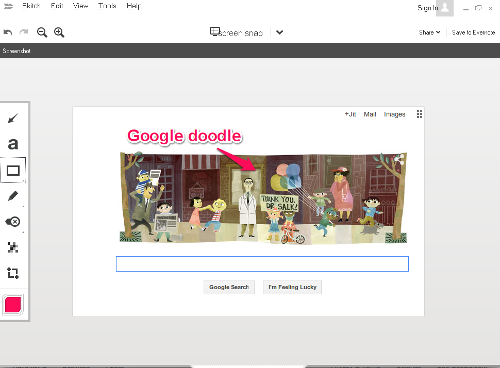This screenshot has height=368, width=500.
Task: Zoom out with the minus magnifier
Action: [42, 32]
